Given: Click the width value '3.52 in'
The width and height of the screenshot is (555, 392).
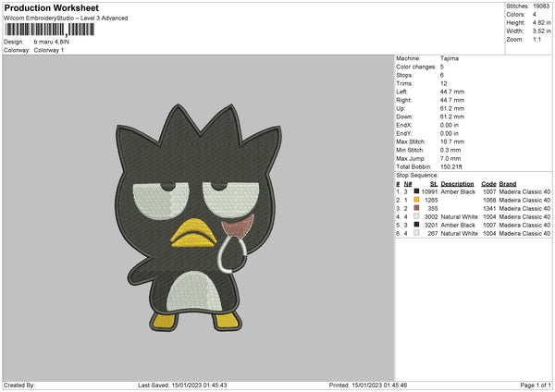Looking at the screenshot, I should coord(541,31).
